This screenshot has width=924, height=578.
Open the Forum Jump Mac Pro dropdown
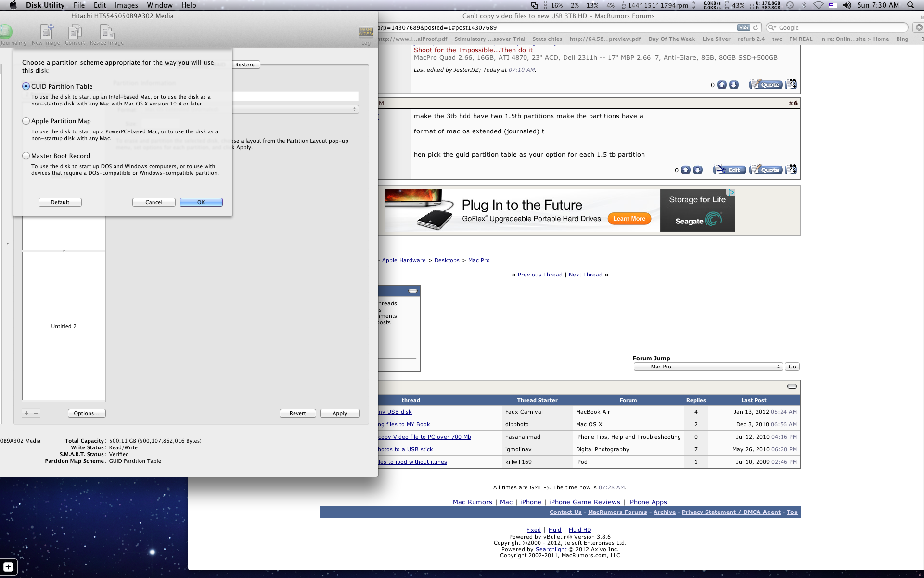[708, 367]
